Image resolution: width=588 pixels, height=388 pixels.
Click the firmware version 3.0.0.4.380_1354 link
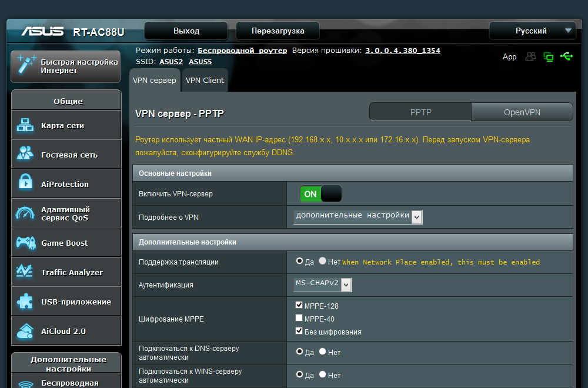point(403,51)
